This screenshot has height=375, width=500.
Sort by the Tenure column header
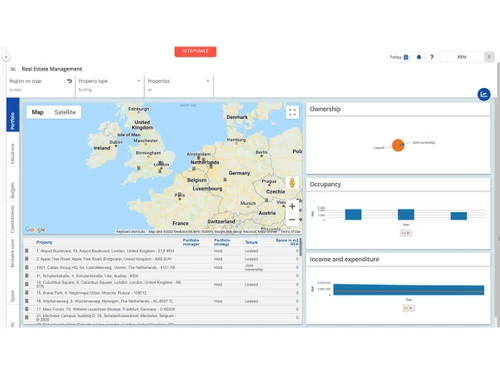point(251,242)
